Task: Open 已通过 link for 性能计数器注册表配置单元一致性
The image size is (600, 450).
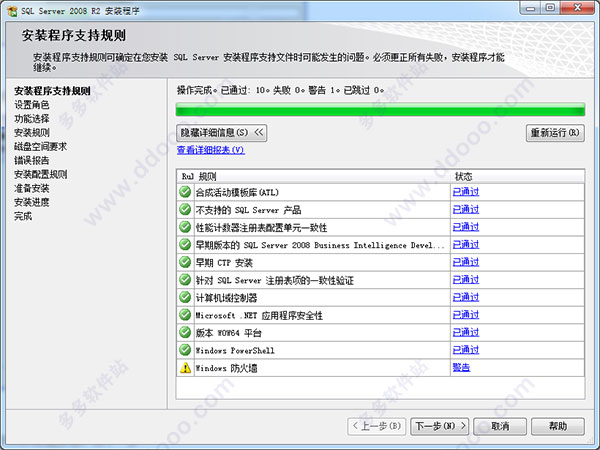Action: click(x=466, y=227)
